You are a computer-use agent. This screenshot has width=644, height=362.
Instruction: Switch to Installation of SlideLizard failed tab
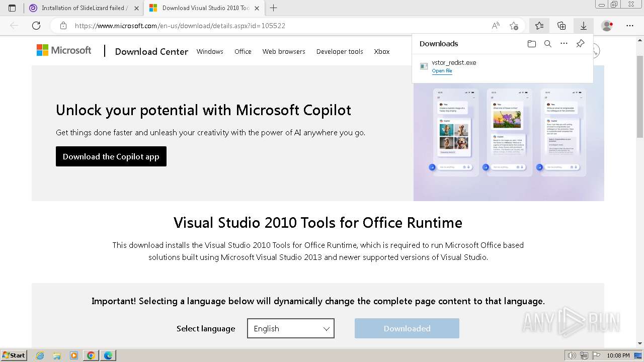84,8
